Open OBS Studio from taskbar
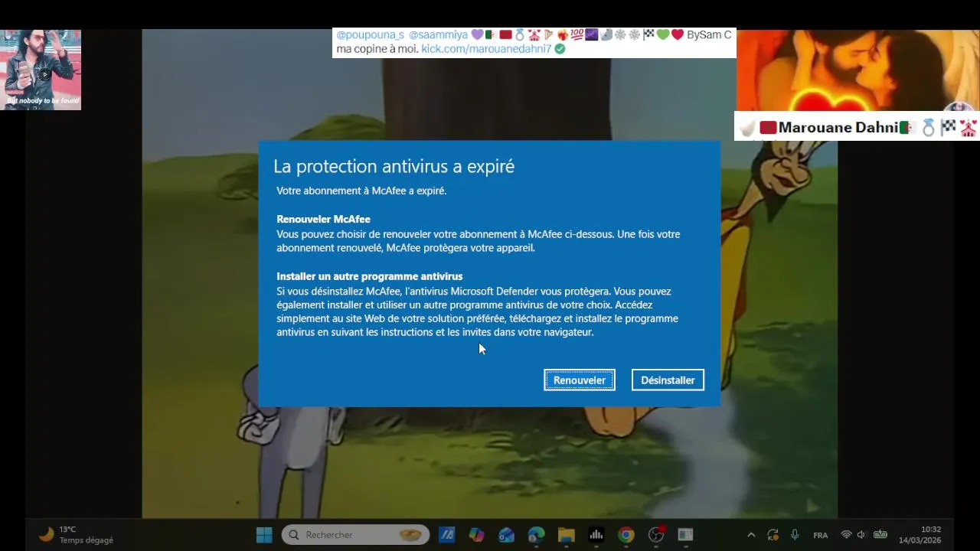Image resolution: width=980 pixels, height=551 pixels. 656,535
